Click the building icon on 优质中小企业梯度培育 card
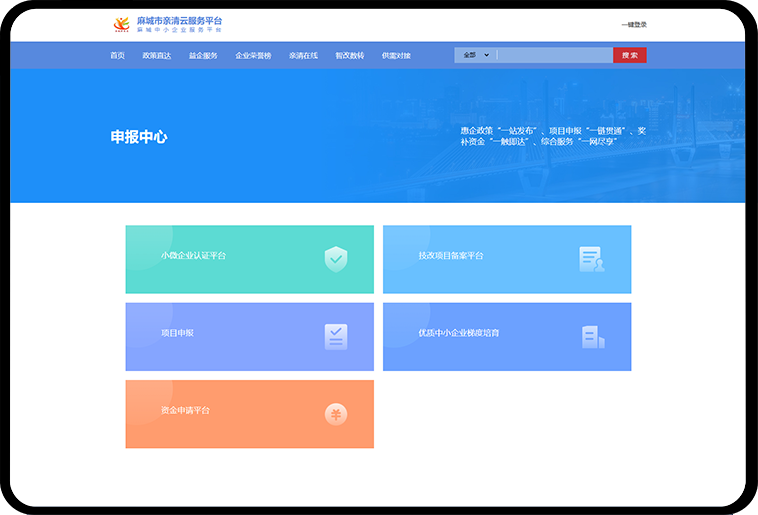758x515 pixels. point(592,337)
